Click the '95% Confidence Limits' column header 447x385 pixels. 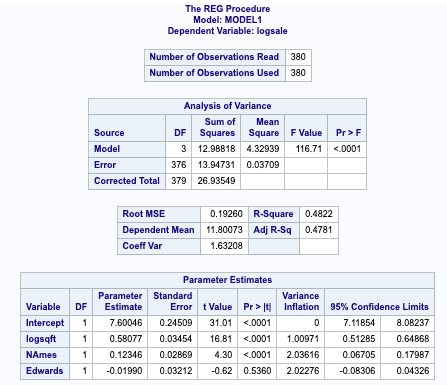coord(379,307)
